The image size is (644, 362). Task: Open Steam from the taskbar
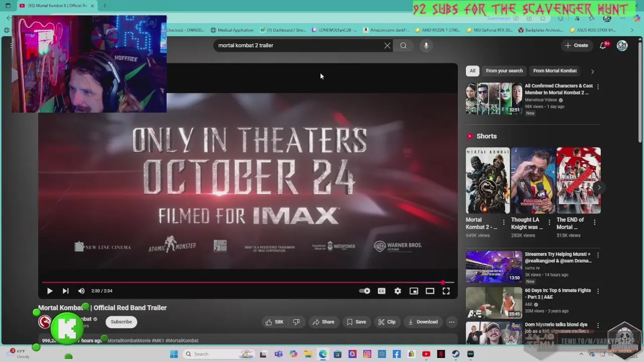(456, 354)
